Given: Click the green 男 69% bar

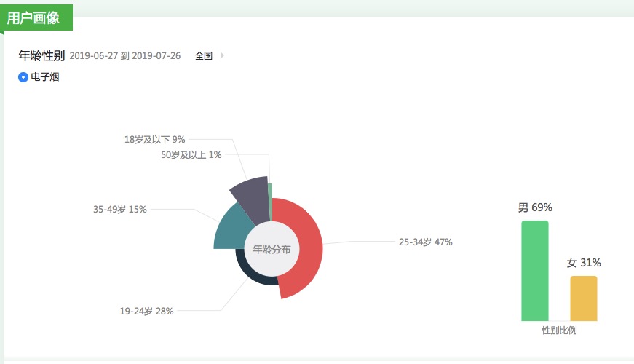Looking at the screenshot, I should (535, 271).
